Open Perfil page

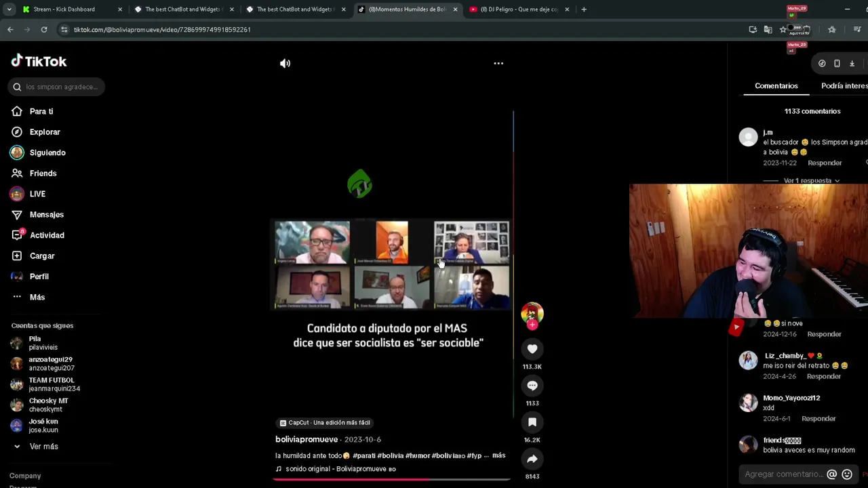tap(39, 277)
